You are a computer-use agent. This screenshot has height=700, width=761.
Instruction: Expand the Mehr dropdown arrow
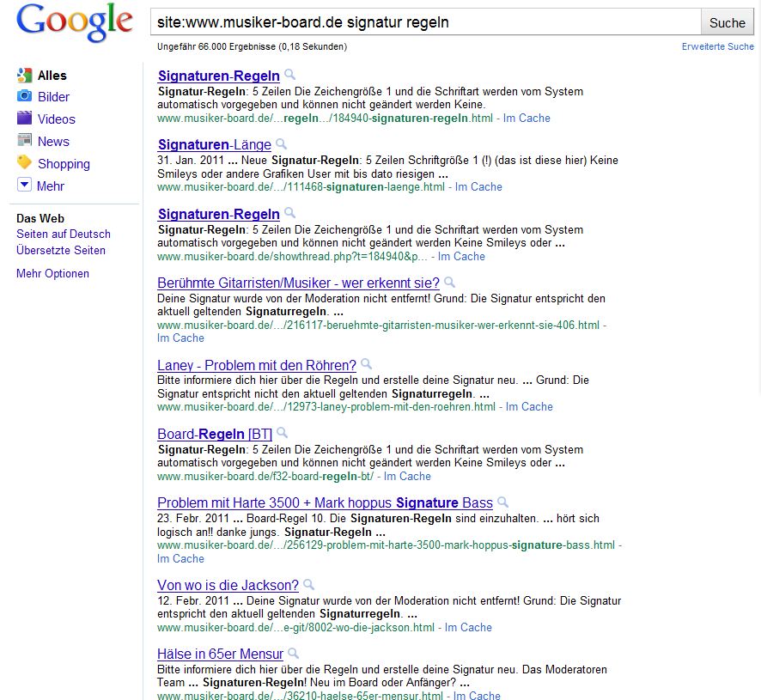pos(24,185)
